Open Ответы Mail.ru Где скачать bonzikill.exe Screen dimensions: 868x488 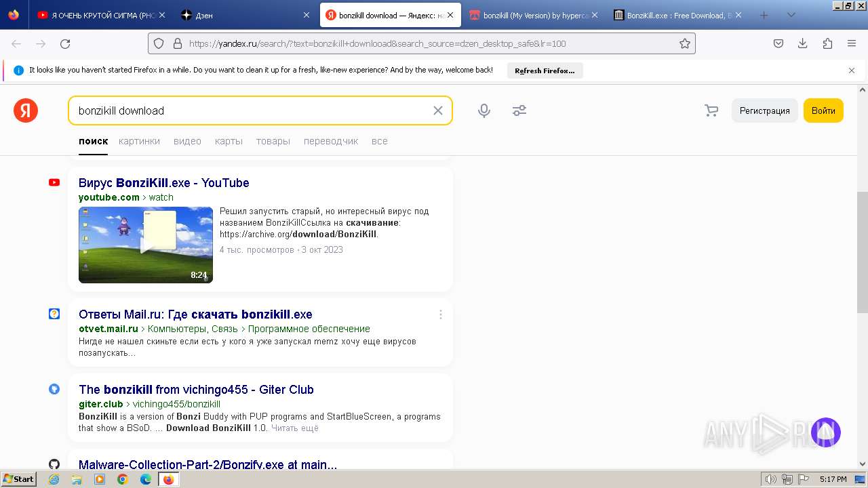(195, 314)
